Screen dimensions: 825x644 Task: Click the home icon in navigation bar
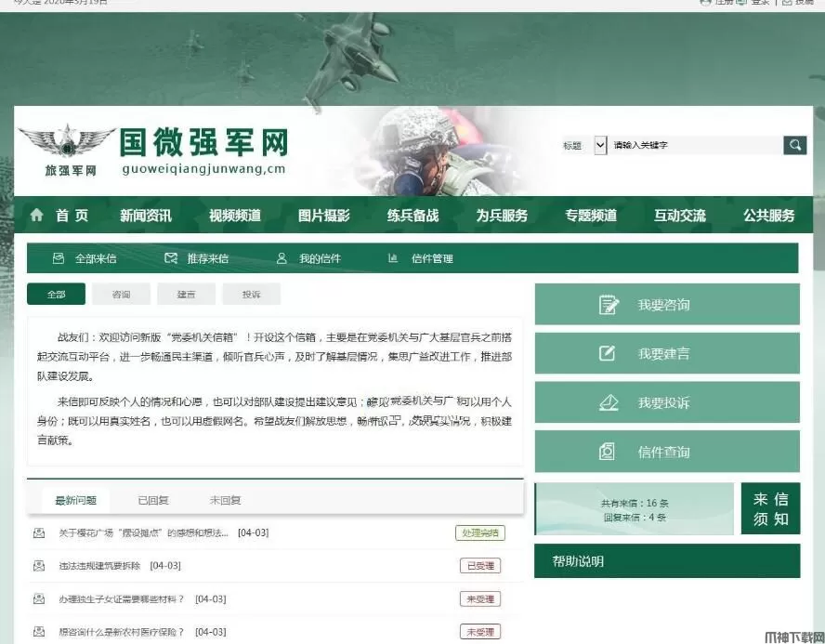pyautogui.click(x=36, y=215)
